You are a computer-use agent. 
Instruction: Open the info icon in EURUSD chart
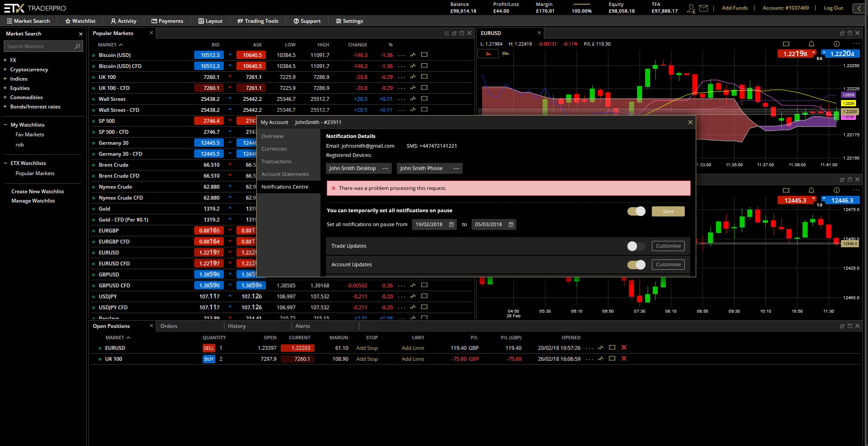[x=837, y=44]
